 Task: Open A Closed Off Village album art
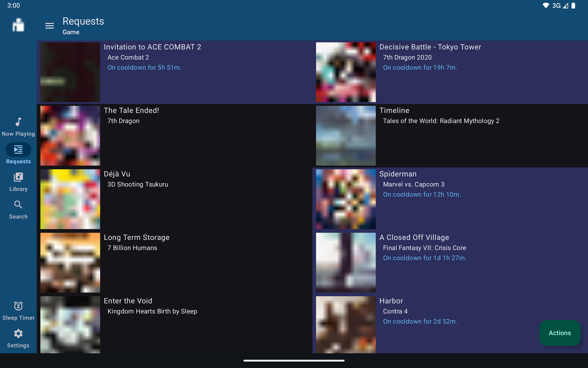pos(346,263)
